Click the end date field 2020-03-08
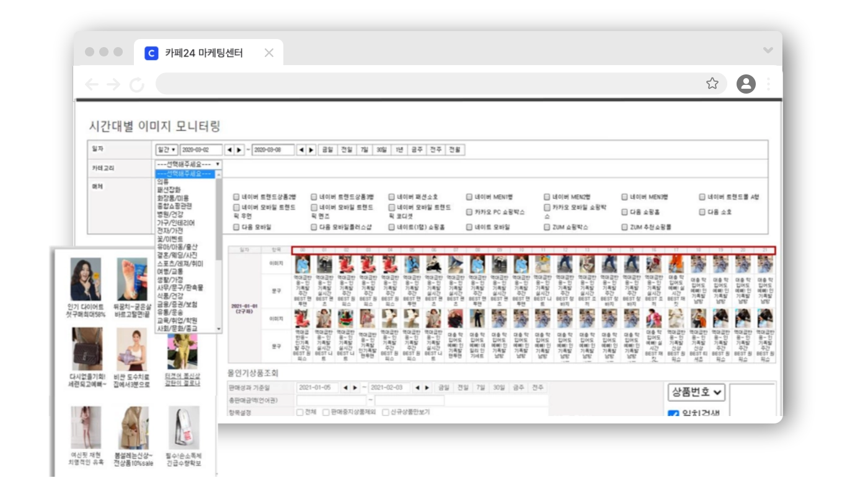Image resolution: width=868 pixels, height=496 pixels. pos(273,150)
